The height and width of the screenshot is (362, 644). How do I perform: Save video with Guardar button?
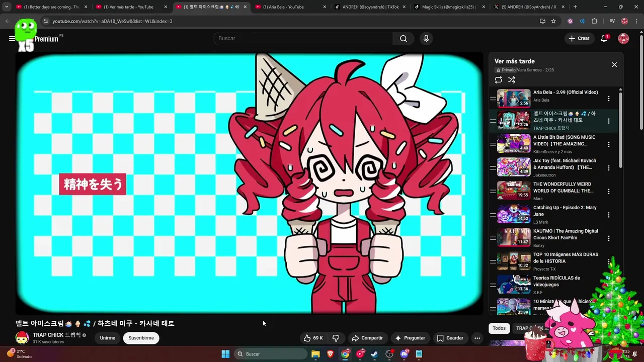pyautogui.click(x=450, y=338)
